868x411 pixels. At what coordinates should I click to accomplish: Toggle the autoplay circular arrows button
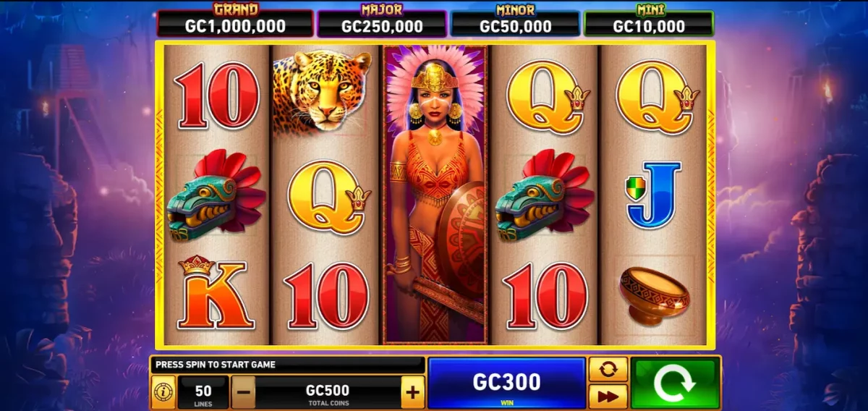608,369
